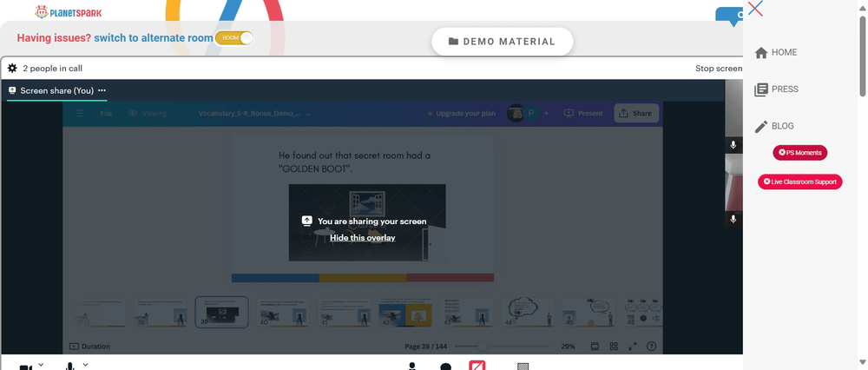The image size is (868, 370).
Task: Select slide thumbnail 42
Action: 405,313
